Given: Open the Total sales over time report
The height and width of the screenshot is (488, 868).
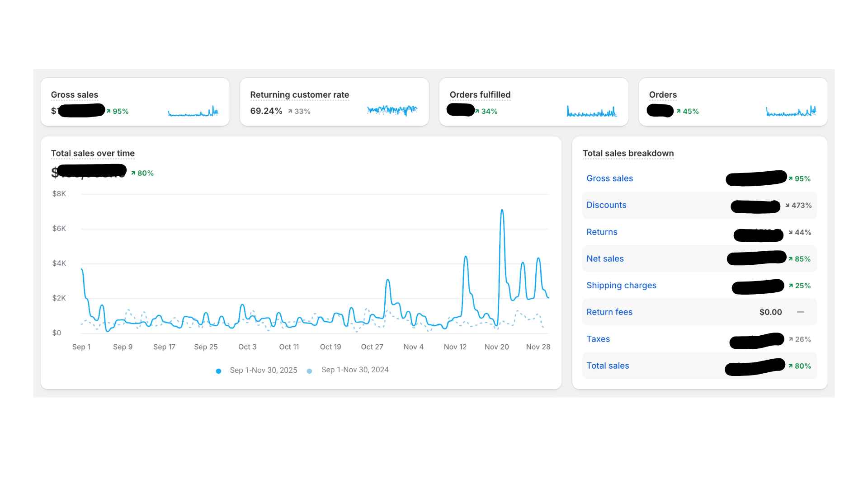Looking at the screenshot, I should point(93,154).
